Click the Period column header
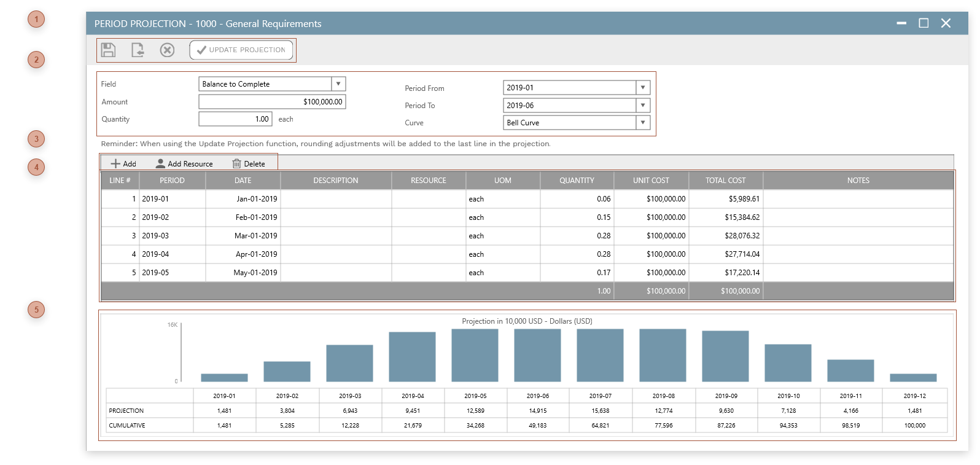Viewport: 980px width, 465px height. click(x=172, y=181)
